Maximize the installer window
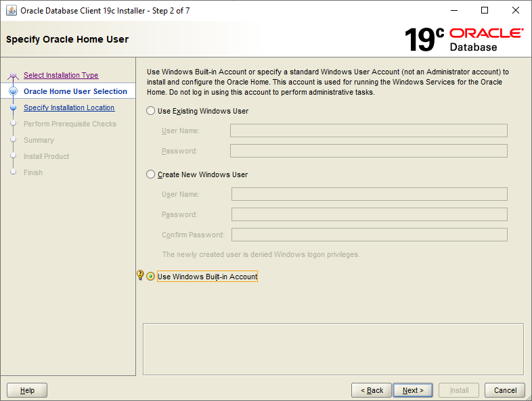This screenshot has width=532, height=401. click(485, 11)
